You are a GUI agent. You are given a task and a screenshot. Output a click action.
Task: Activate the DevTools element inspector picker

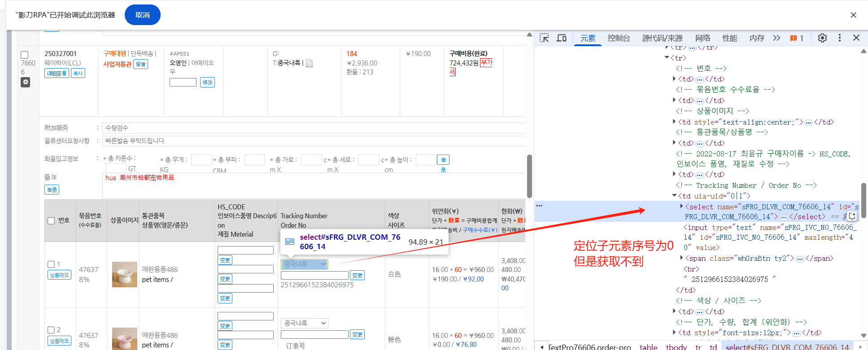point(544,38)
